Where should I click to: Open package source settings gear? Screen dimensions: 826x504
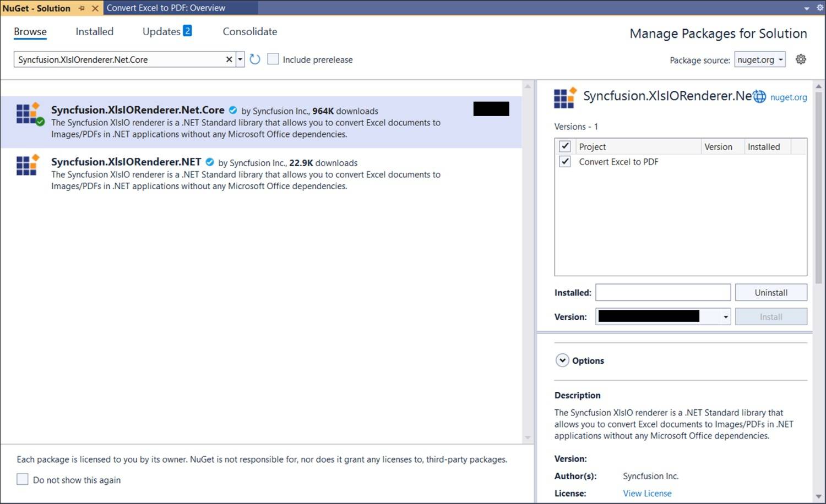801,59
